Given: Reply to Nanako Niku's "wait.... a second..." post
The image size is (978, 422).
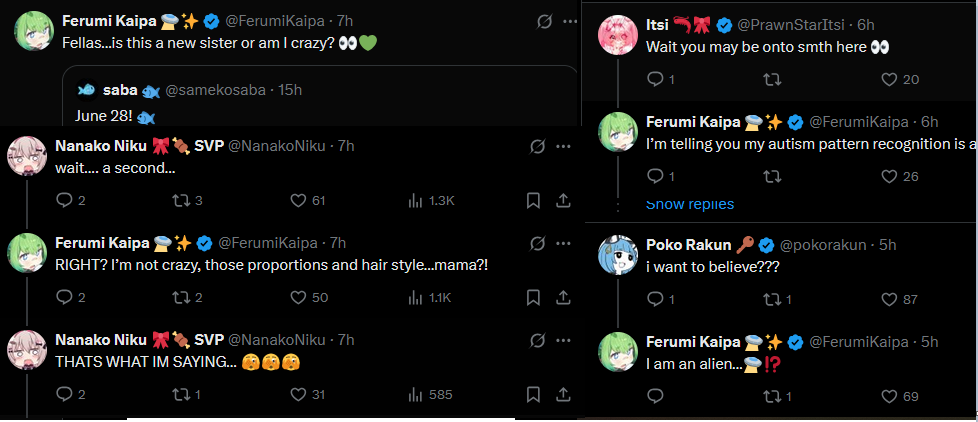Looking at the screenshot, I should coord(65,201).
